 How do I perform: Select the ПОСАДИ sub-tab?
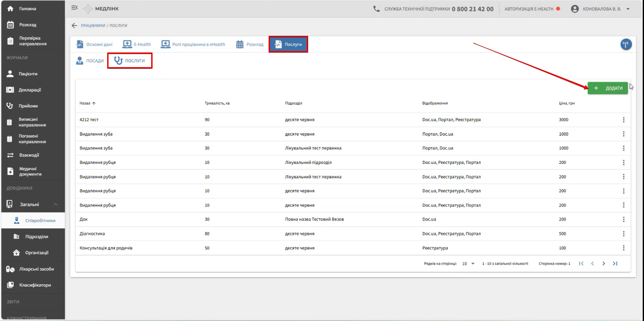tap(90, 61)
